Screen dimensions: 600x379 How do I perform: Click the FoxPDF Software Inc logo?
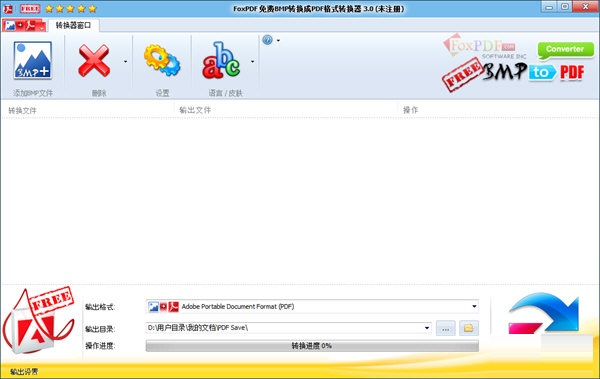point(485,46)
